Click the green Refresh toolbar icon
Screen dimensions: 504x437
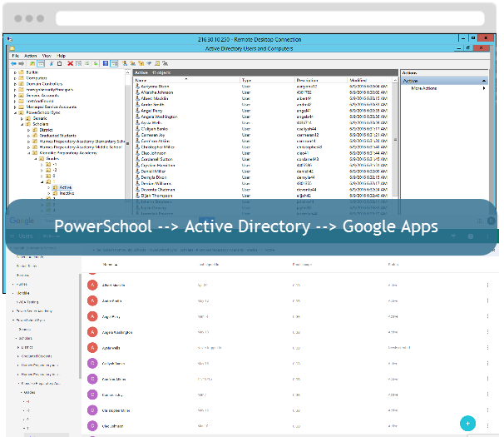tap(86, 64)
